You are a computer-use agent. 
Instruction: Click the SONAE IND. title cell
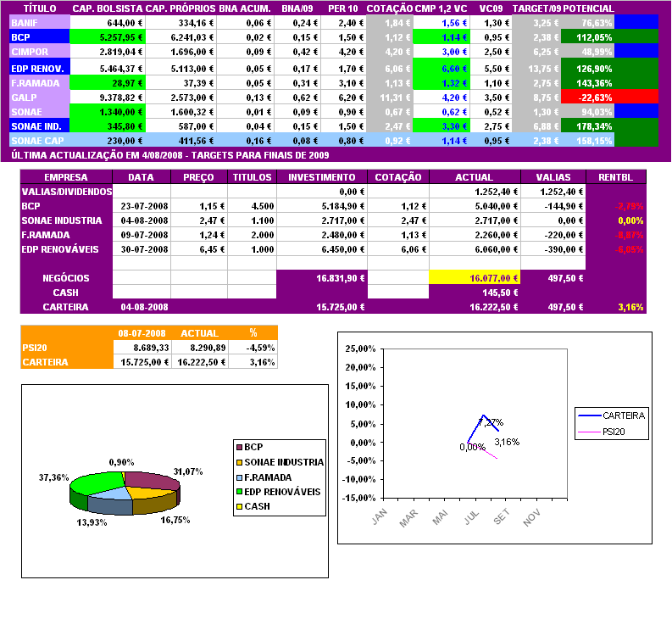[x=40, y=126]
